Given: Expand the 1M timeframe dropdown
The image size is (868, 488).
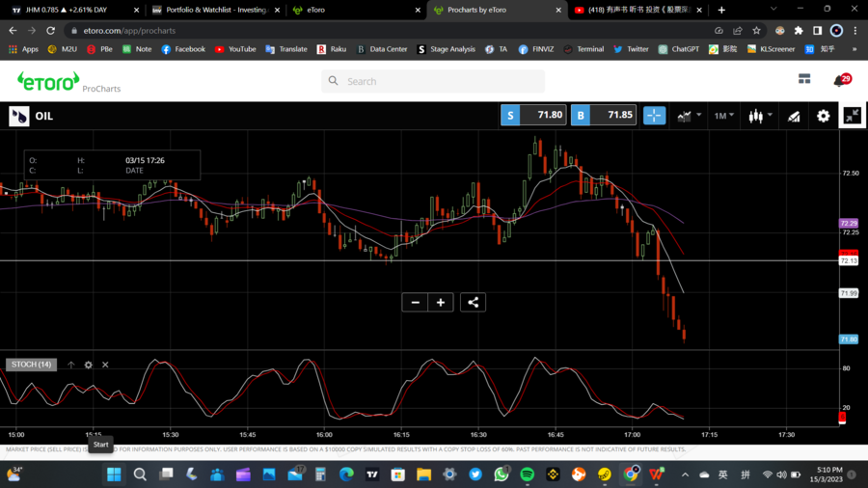Looking at the screenshot, I should 723,116.
